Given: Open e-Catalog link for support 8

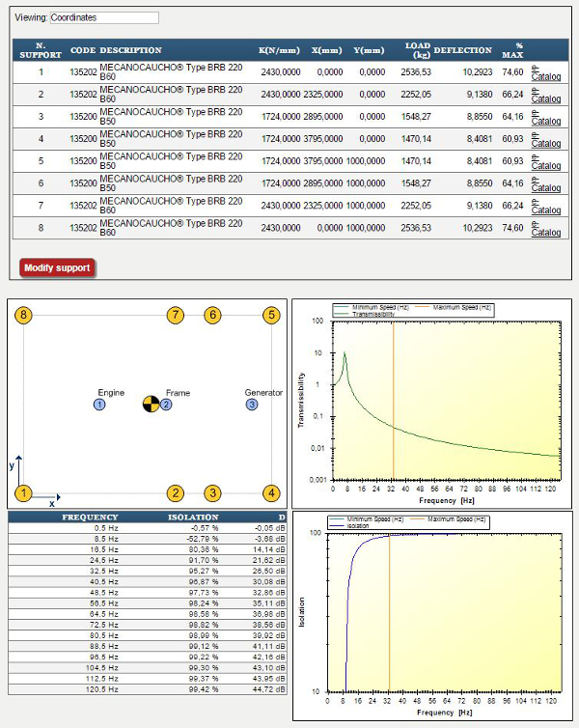Looking at the screenshot, I should click(545, 229).
